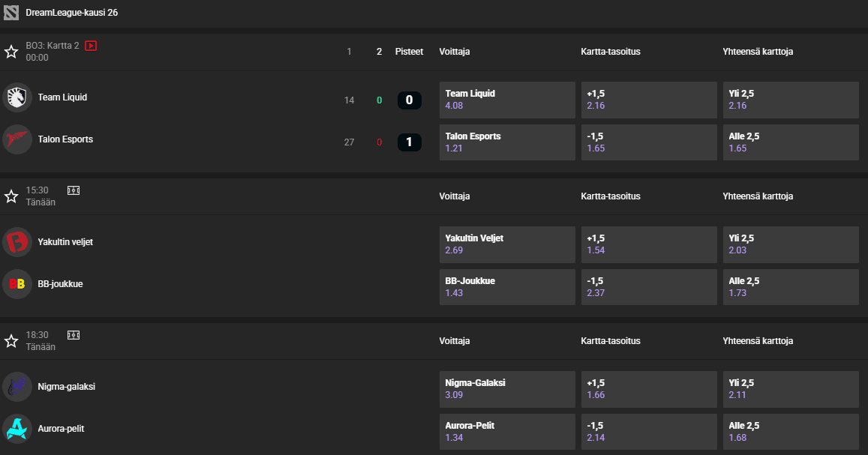868x455 pixels.
Task: Click Team Liquid's map 1 score 14
Action: point(349,100)
